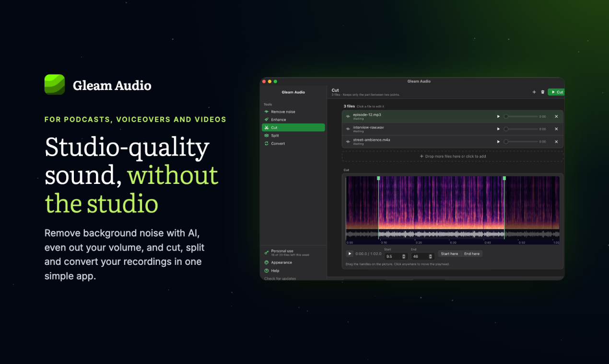Screen dimensions: 609x364
Task: Click the Start here button
Action: click(449, 254)
